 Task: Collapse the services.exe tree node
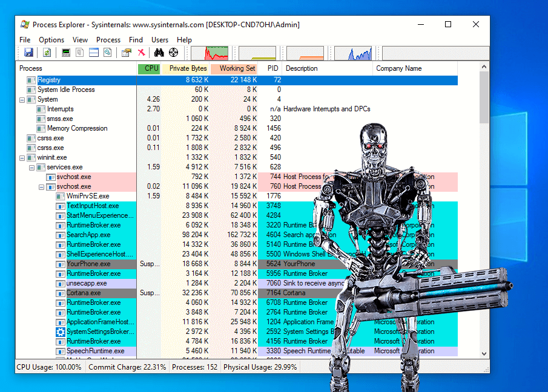[32, 168]
